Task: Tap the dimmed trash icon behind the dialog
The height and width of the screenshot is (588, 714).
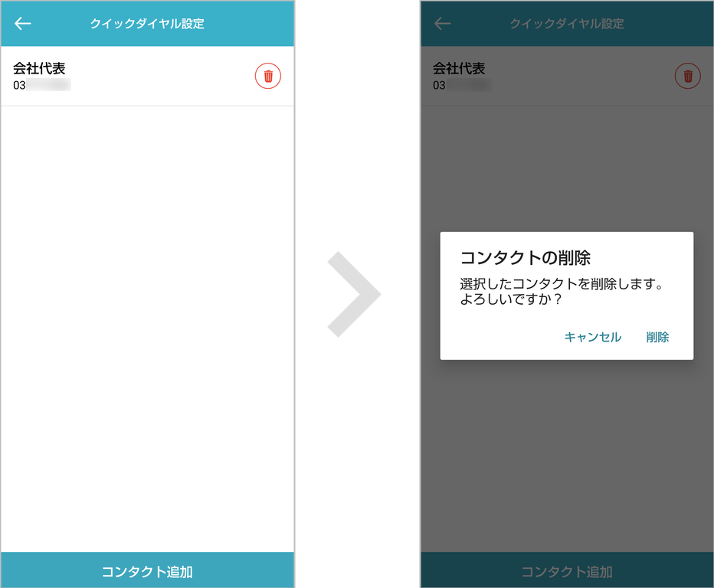Action: 688,76
